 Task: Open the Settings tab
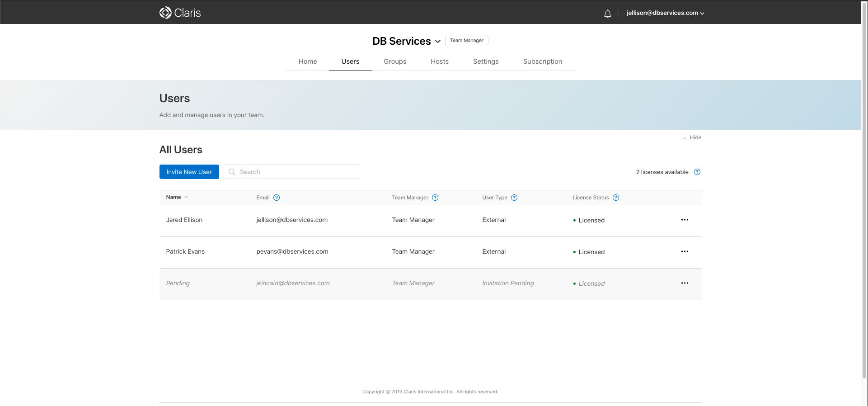coord(486,61)
